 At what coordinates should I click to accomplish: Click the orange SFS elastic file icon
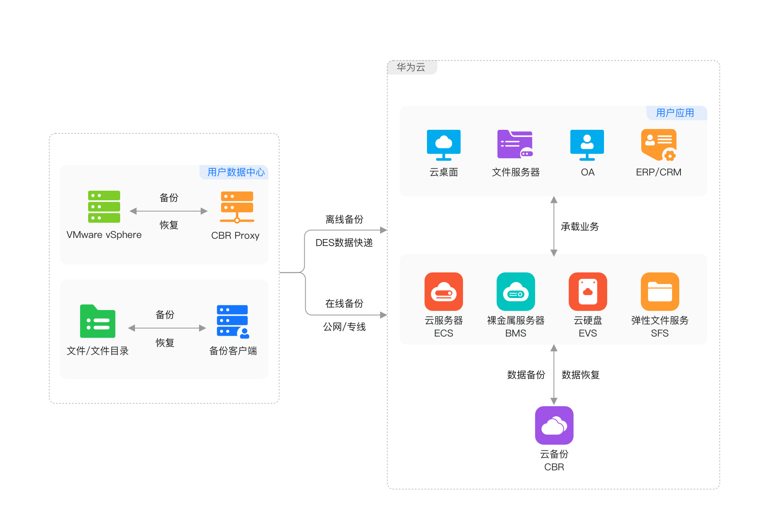point(660,292)
